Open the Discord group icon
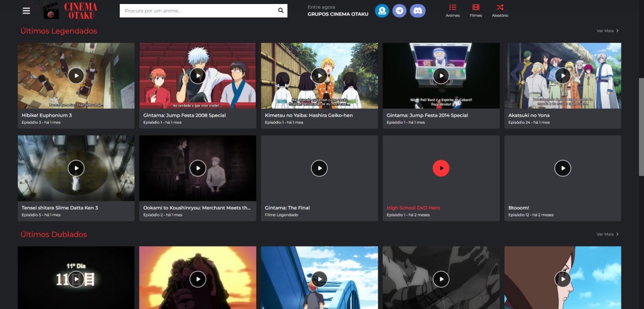Screen dimensions: 644x309 [x=418, y=11]
